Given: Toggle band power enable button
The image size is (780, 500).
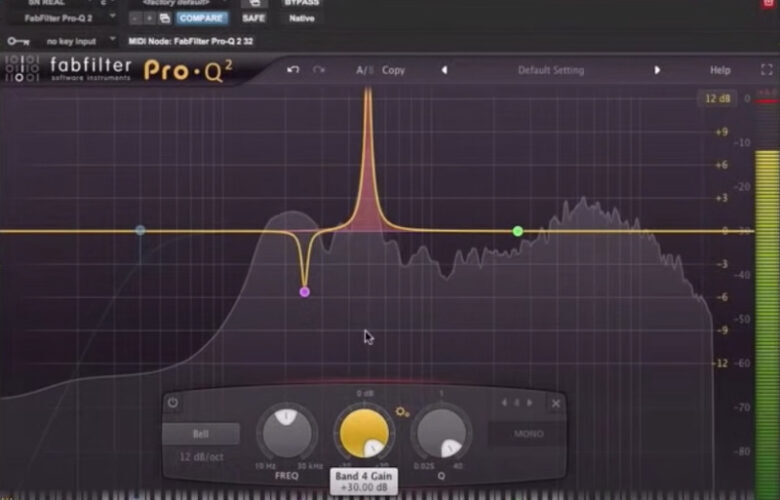Looking at the screenshot, I should click(x=173, y=402).
